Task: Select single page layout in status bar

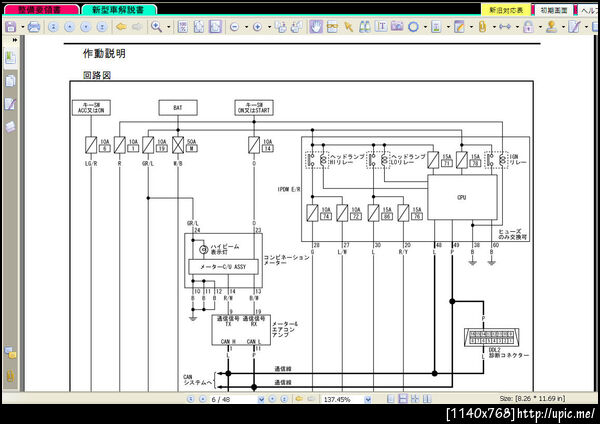Action: coord(390,399)
